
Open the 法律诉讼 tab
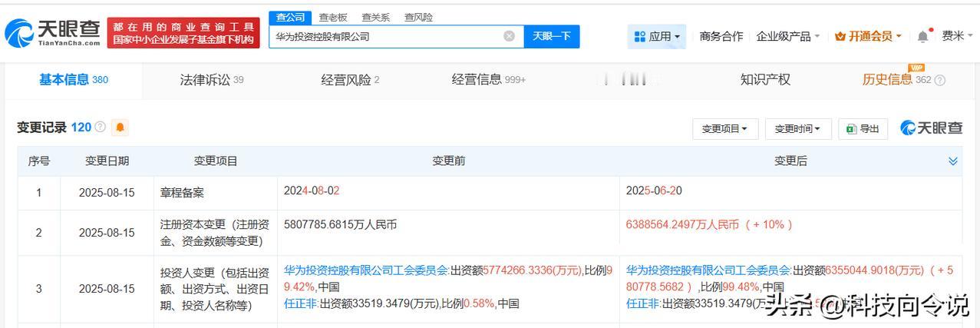212,80
